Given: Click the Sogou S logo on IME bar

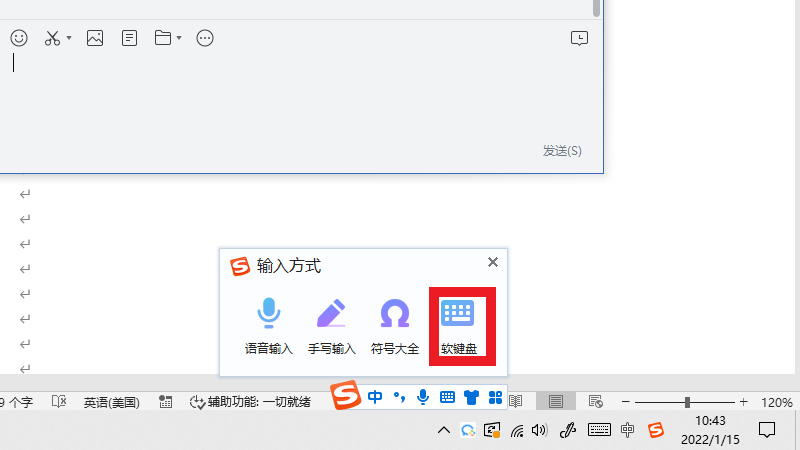Looking at the screenshot, I should 345,395.
